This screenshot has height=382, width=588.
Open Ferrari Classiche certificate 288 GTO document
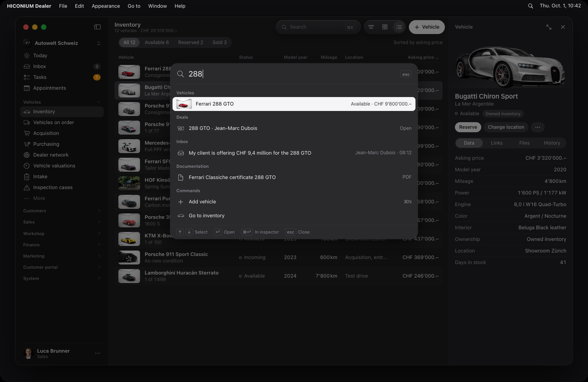pos(294,177)
